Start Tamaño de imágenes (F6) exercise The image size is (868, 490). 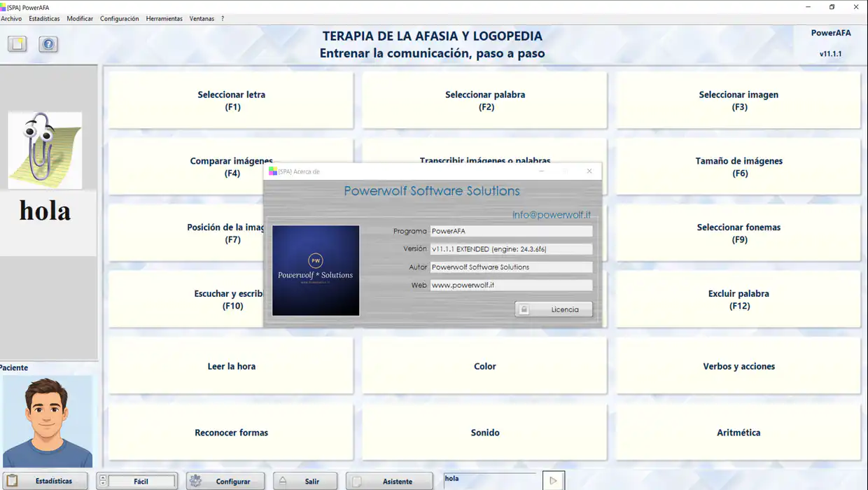click(x=738, y=167)
